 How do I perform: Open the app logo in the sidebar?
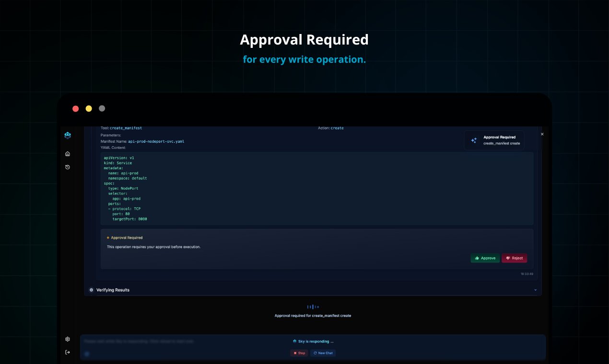coord(68,136)
